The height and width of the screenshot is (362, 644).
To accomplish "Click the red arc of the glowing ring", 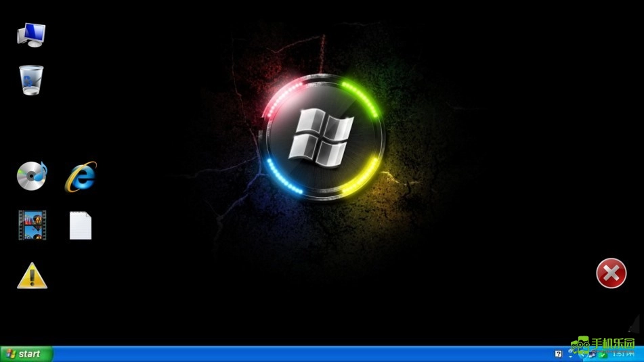I will point(281,98).
